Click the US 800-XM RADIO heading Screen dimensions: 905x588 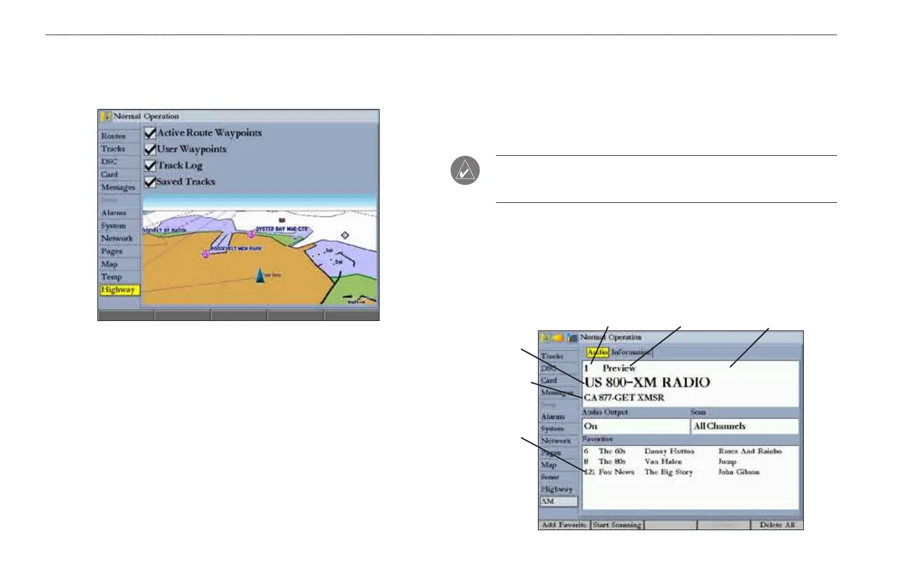(x=647, y=383)
